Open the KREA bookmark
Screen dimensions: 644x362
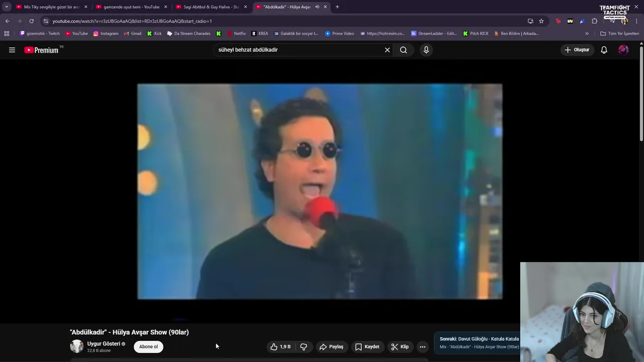pyautogui.click(x=260, y=34)
